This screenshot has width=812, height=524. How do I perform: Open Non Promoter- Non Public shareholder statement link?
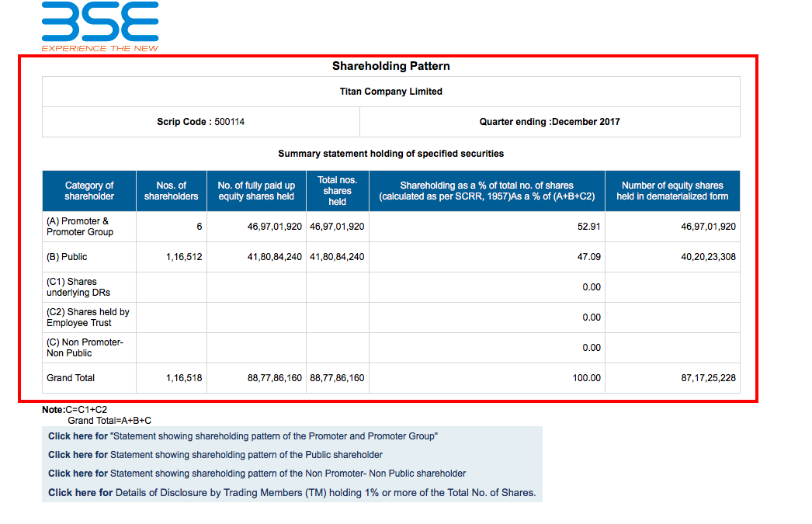point(257,474)
